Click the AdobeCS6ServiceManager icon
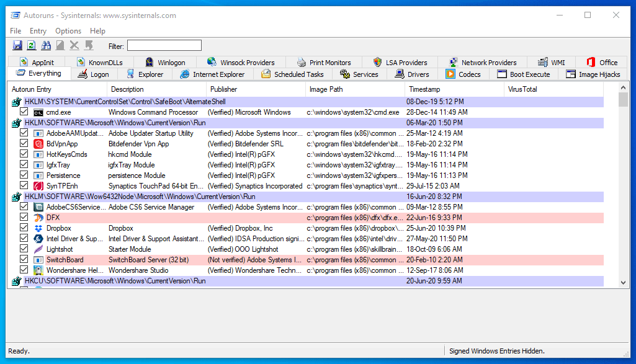The width and height of the screenshot is (636, 364). [x=38, y=207]
